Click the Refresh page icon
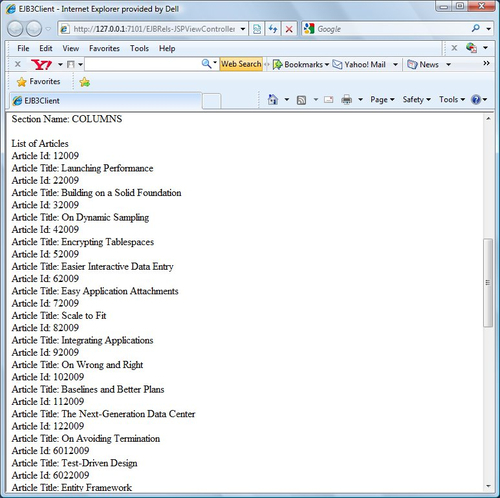The width and height of the screenshot is (500, 498). (273, 29)
